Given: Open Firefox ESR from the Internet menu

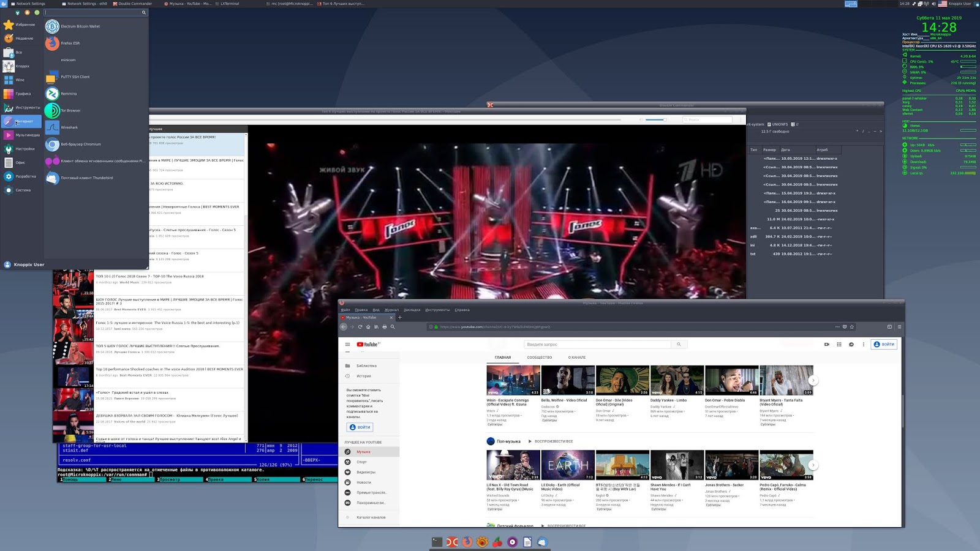Looking at the screenshot, I should click(x=95, y=43).
